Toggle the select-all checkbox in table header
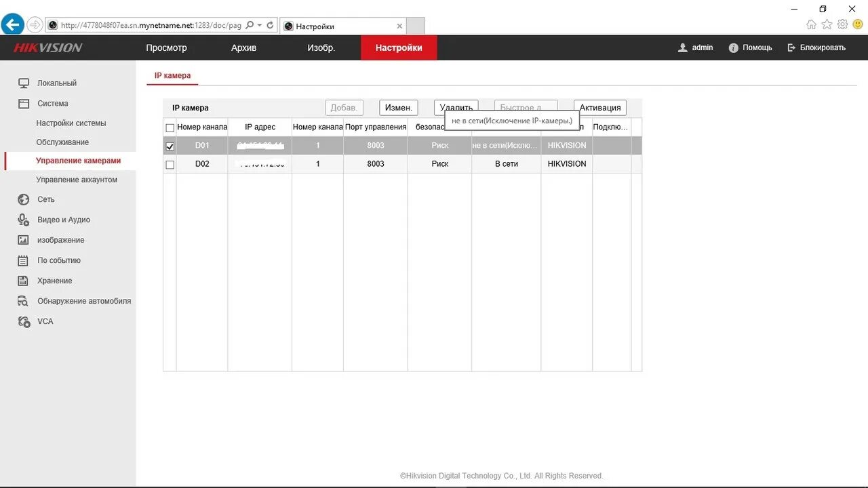Viewport: 868px width, 488px height. click(170, 127)
